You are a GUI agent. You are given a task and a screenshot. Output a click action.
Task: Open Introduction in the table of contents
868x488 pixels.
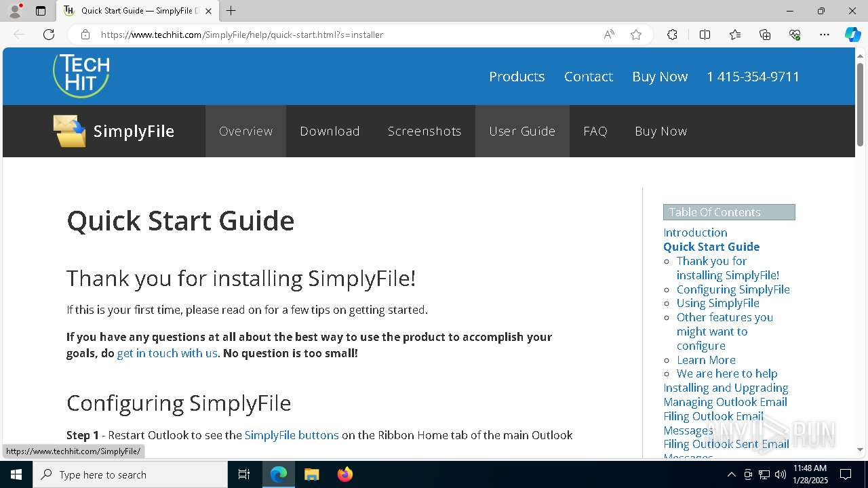coord(695,232)
